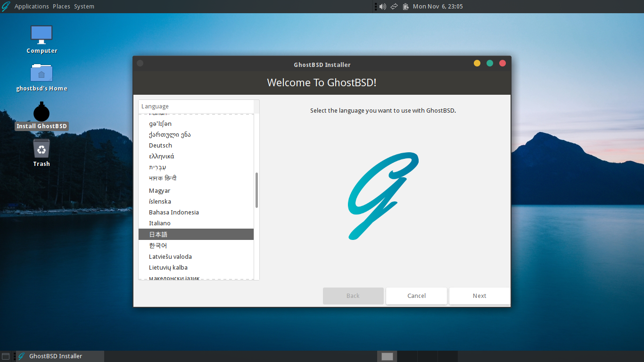
Task: Click the green maximize button of installer
Action: (490, 63)
